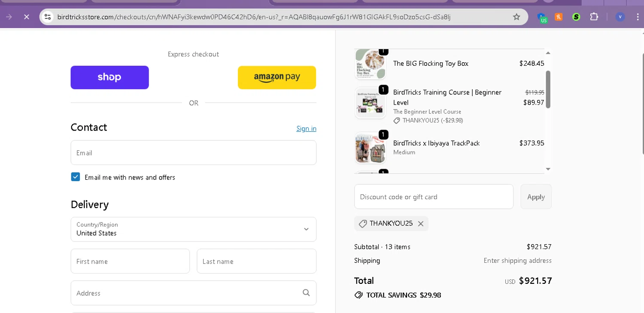Screen dimensions: 644x313
Task: Click the 'Subtotal · 13 items' label
Action: (x=382, y=247)
